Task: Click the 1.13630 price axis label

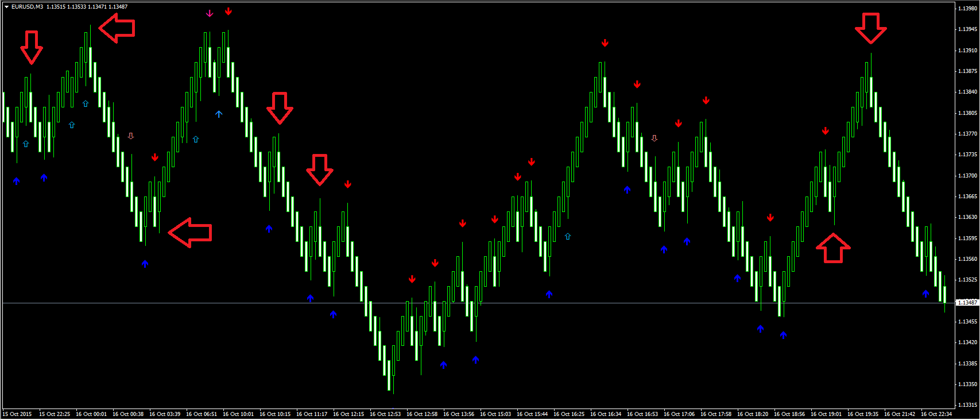Action: (967, 217)
